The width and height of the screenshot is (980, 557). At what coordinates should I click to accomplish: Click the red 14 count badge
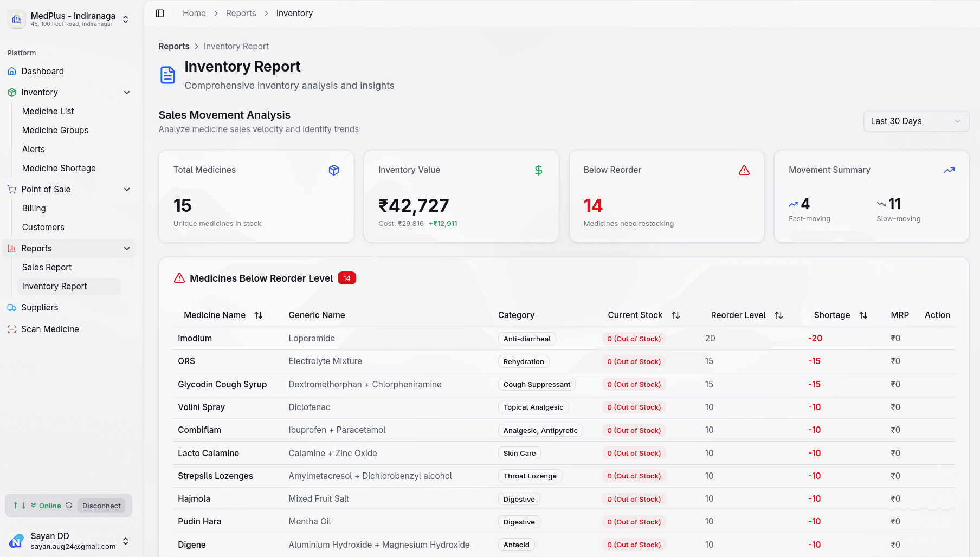(x=347, y=278)
